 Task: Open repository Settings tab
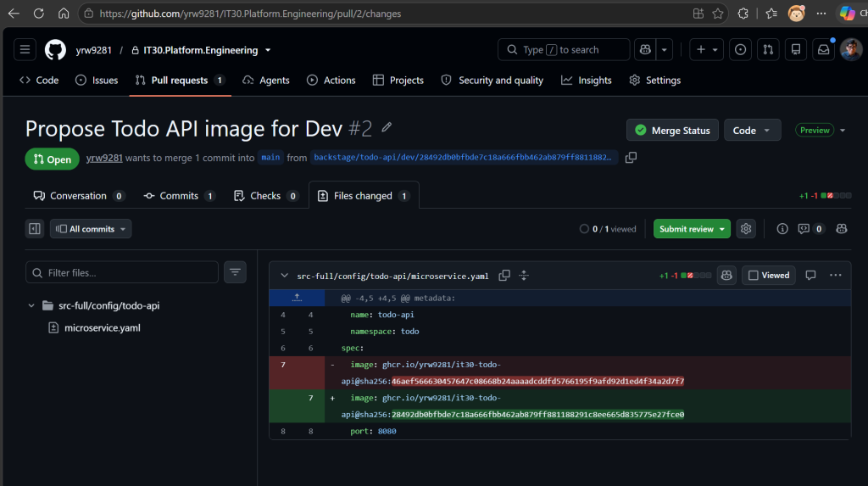coord(655,81)
